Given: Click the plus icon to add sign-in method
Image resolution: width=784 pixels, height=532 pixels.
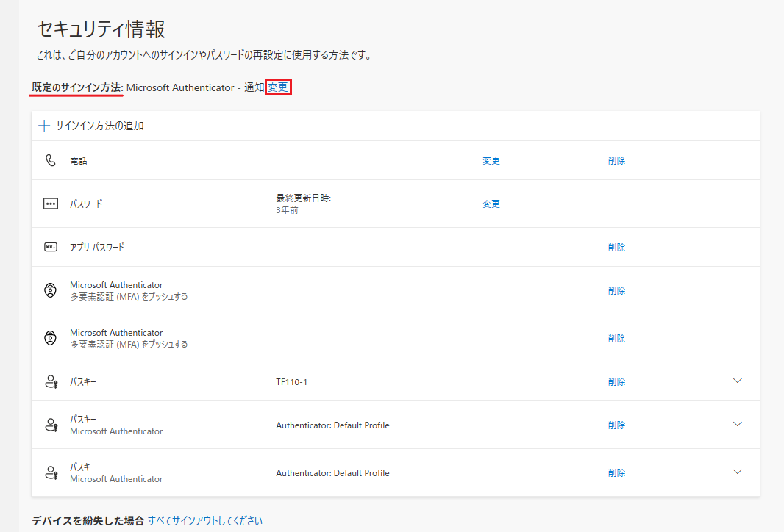Looking at the screenshot, I should tap(44, 126).
